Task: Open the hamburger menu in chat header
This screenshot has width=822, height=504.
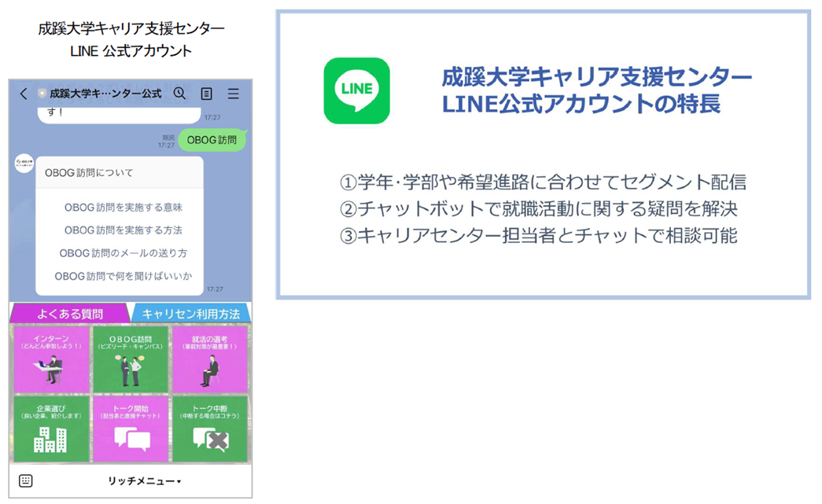Action: pos(234,94)
